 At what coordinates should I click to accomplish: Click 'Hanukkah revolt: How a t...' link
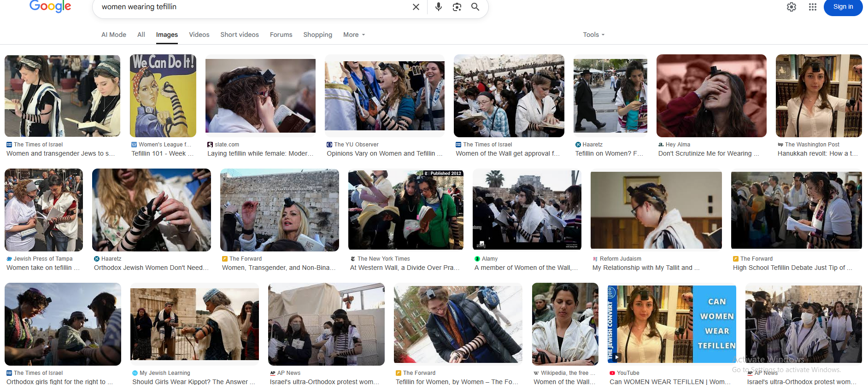818,153
